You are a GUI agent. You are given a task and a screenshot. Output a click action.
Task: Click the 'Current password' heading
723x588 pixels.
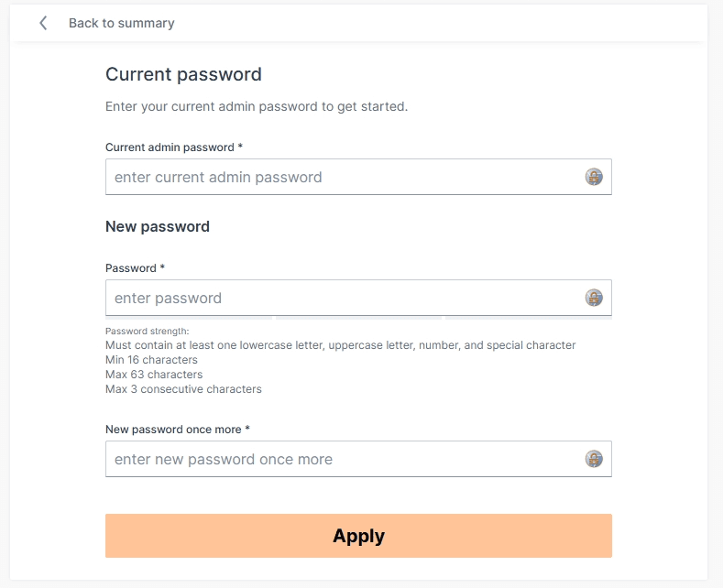point(183,74)
